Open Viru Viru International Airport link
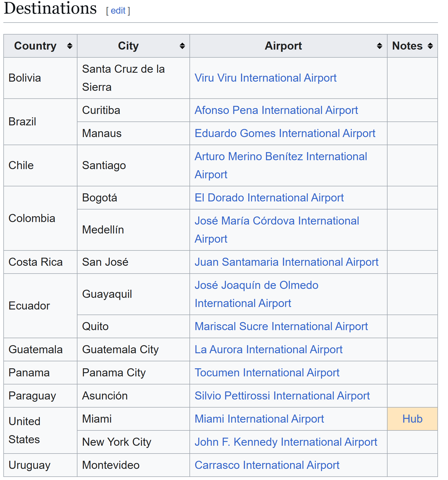 click(265, 78)
